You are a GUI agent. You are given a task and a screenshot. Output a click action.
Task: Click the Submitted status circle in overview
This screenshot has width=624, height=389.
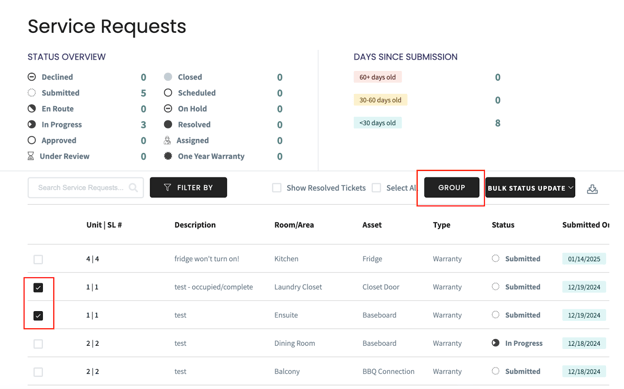pos(31,93)
